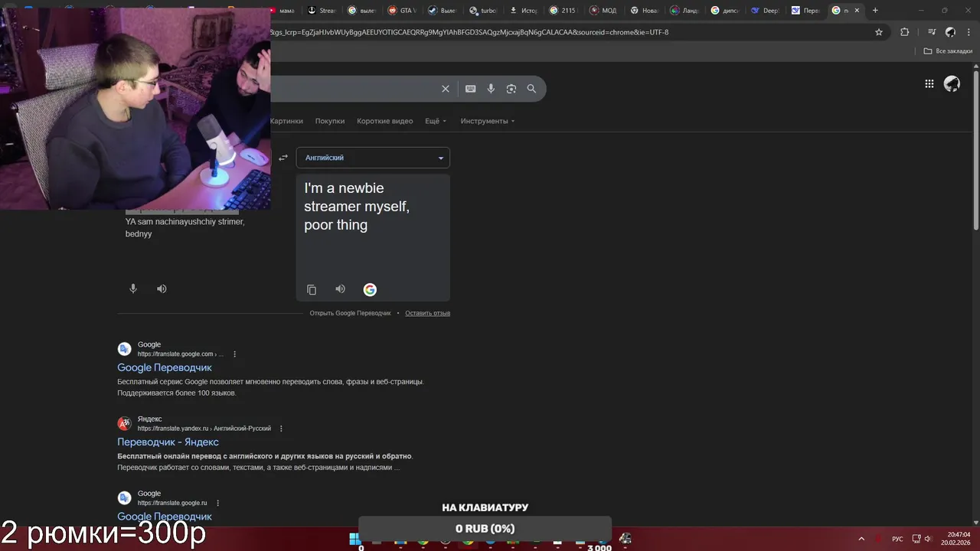Image resolution: width=980 pixels, height=551 pixels.
Task: Switch to the 2115 browser tab
Action: (x=562, y=11)
